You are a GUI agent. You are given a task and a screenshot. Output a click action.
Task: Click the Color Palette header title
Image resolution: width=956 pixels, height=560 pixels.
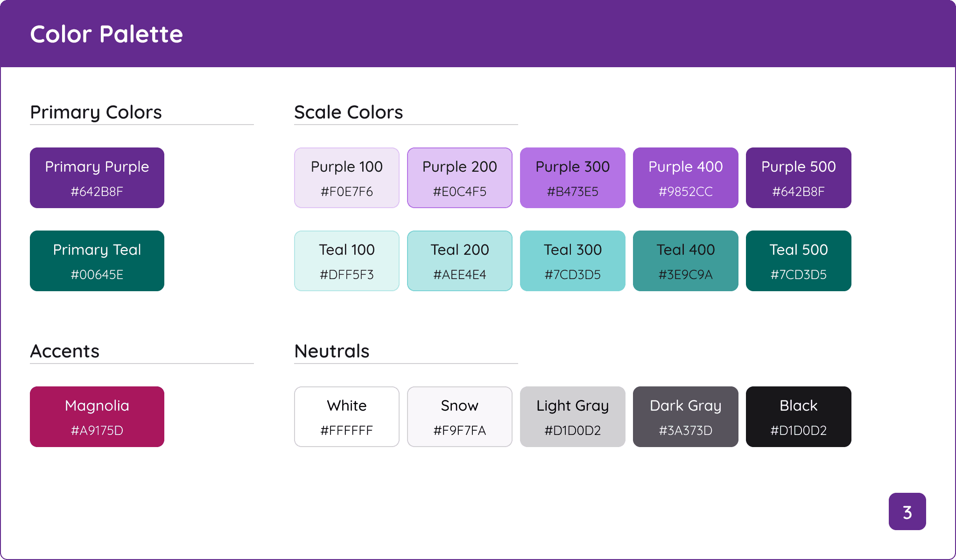pos(106,34)
